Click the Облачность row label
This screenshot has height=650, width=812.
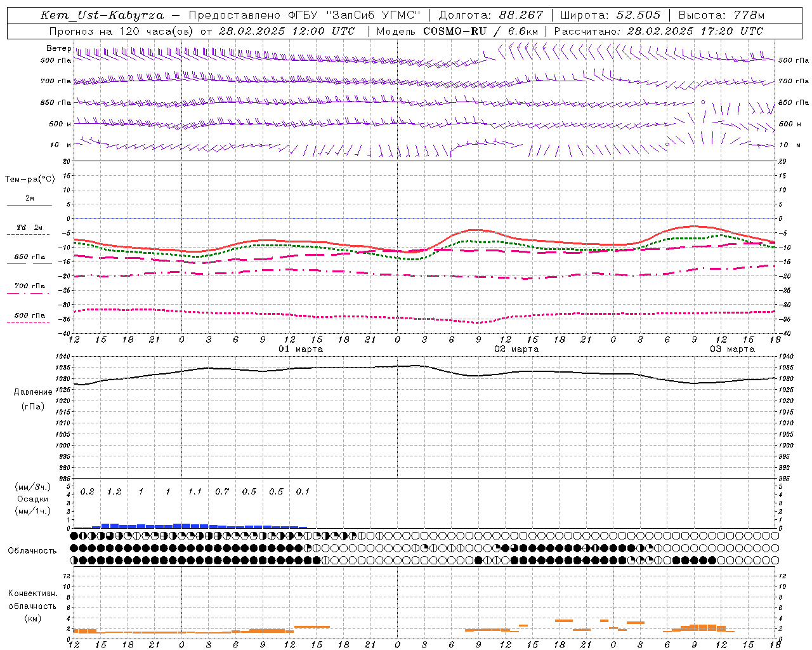point(32,551)
